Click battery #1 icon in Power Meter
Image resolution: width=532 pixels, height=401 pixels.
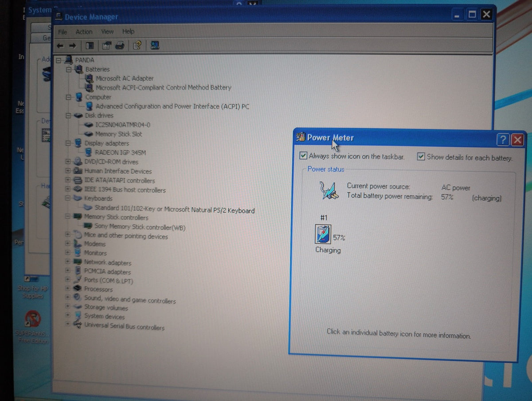coord(323,234)
